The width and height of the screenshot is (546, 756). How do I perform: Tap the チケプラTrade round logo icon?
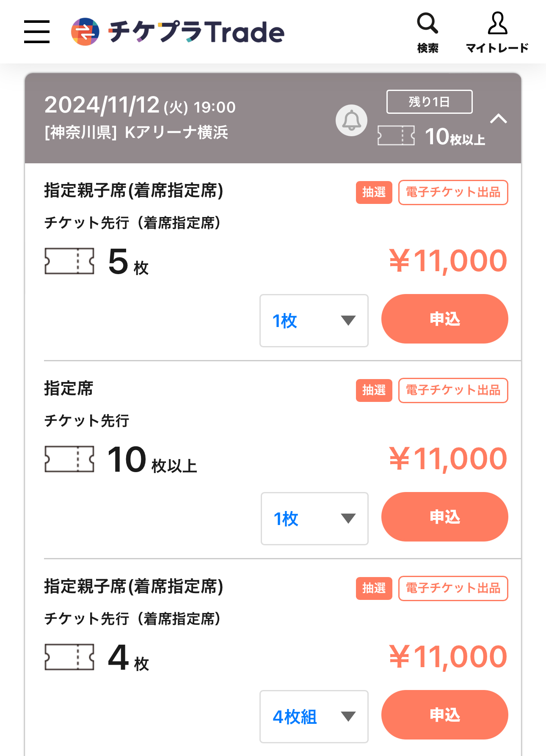(85, 32)
